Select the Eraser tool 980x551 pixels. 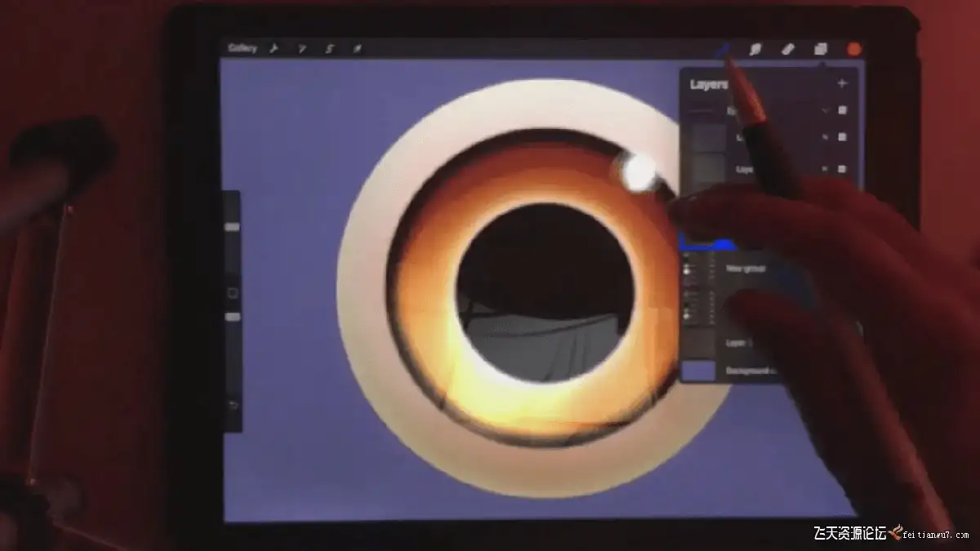(x=788, y=49)
